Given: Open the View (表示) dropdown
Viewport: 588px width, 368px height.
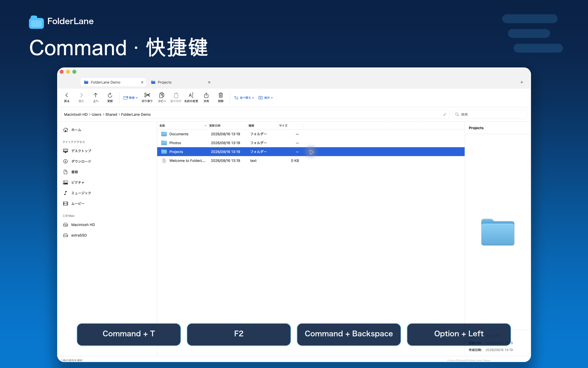Looking at the screenshot, I should (x=266, y=98).
